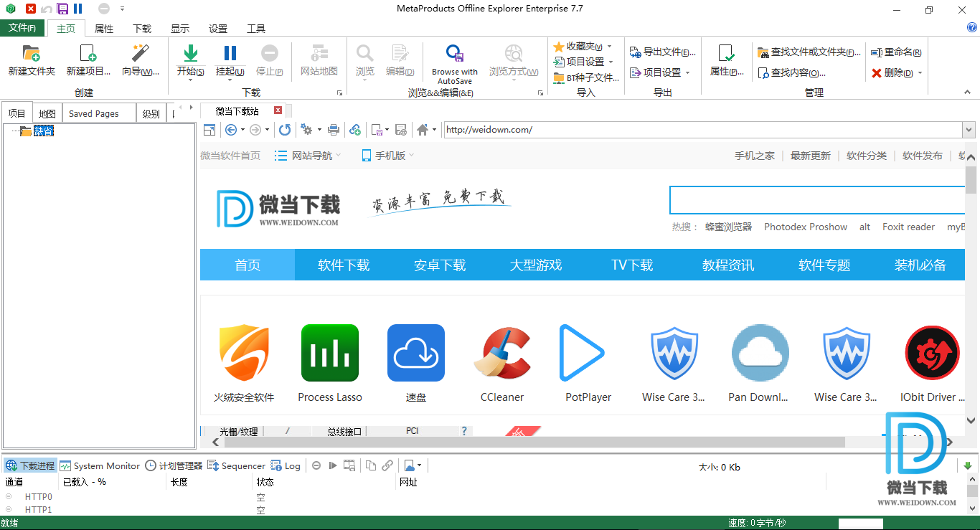Viewport: 980px width, 530px height.
Task: Click the cloud-plus add URL icon
Action: click(355, 130)
